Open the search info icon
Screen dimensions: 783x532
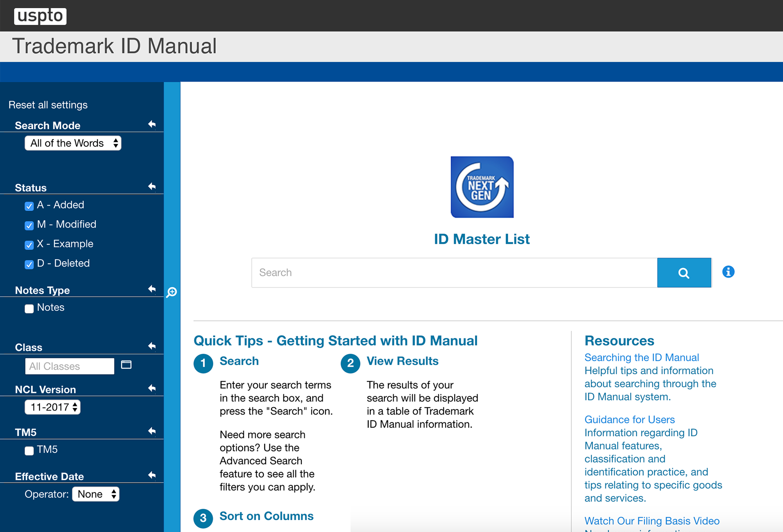(728, 272)
